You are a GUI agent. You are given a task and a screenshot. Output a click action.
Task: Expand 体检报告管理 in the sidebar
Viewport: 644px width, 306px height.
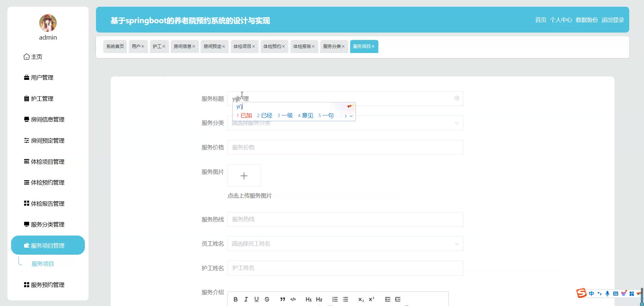pos(48,204)
